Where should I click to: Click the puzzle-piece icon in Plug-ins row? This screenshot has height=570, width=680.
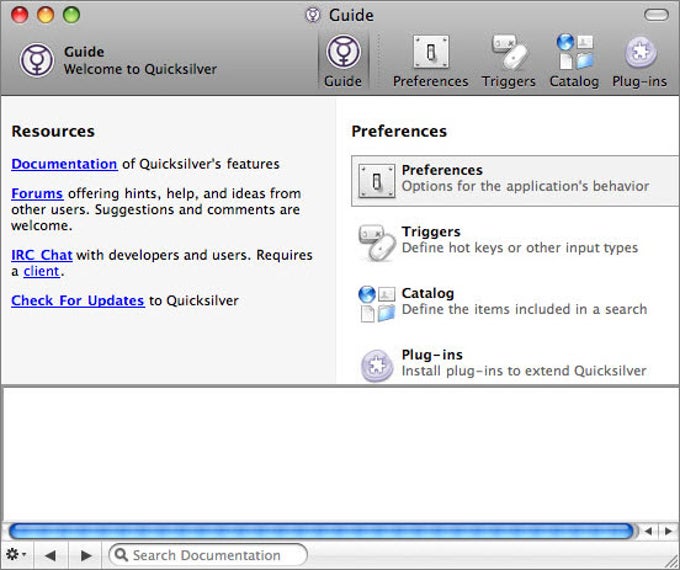(377, 366)
